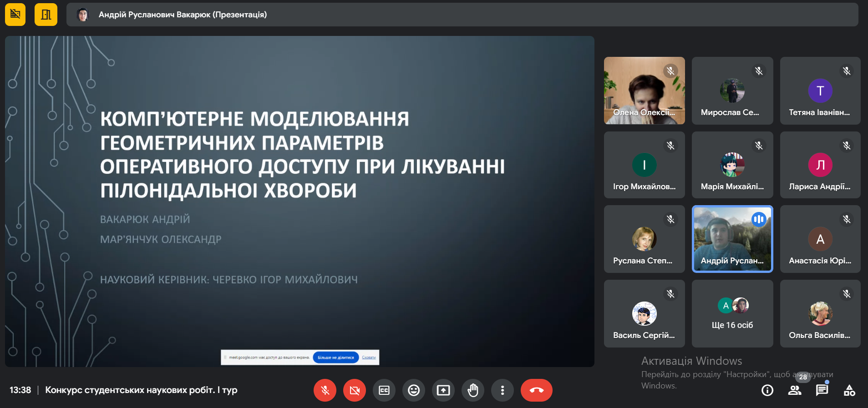
Task: Click the purple T avatar
Action: (820, 91)
